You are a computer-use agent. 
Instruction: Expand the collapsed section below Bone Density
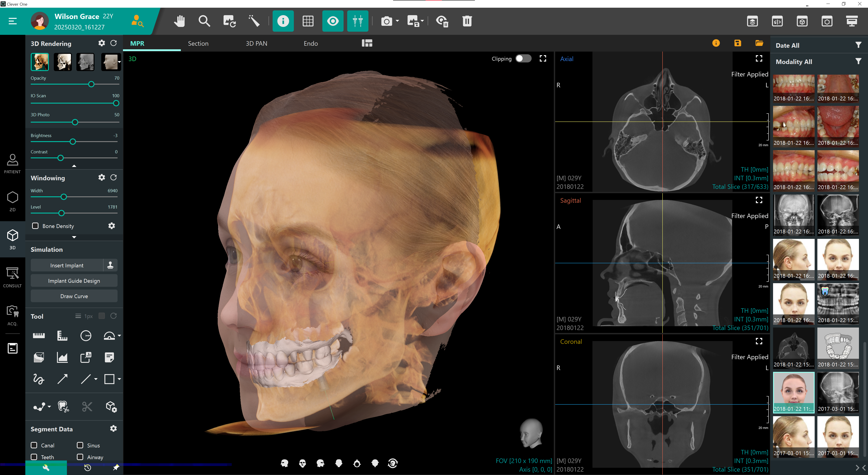(x=74, y=237)
